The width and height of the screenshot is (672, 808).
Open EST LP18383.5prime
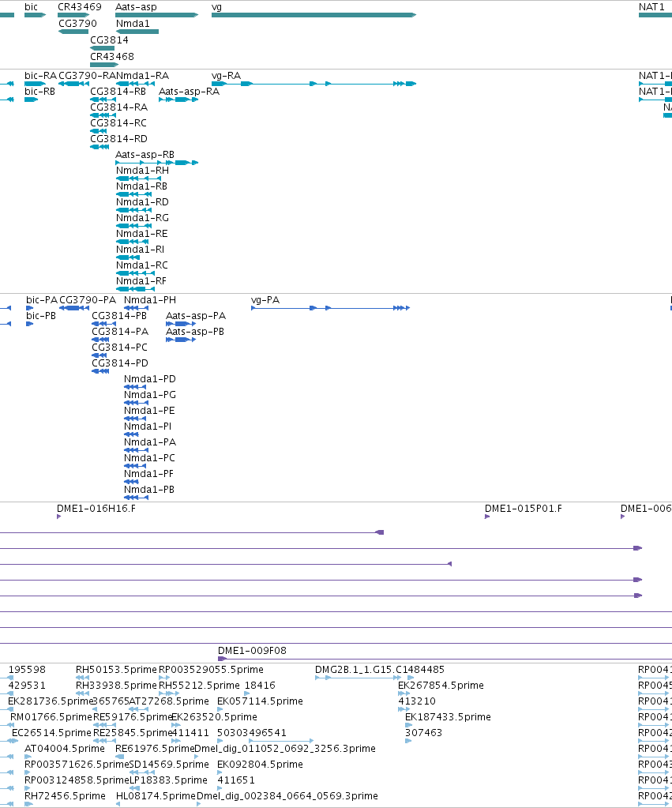168,780
